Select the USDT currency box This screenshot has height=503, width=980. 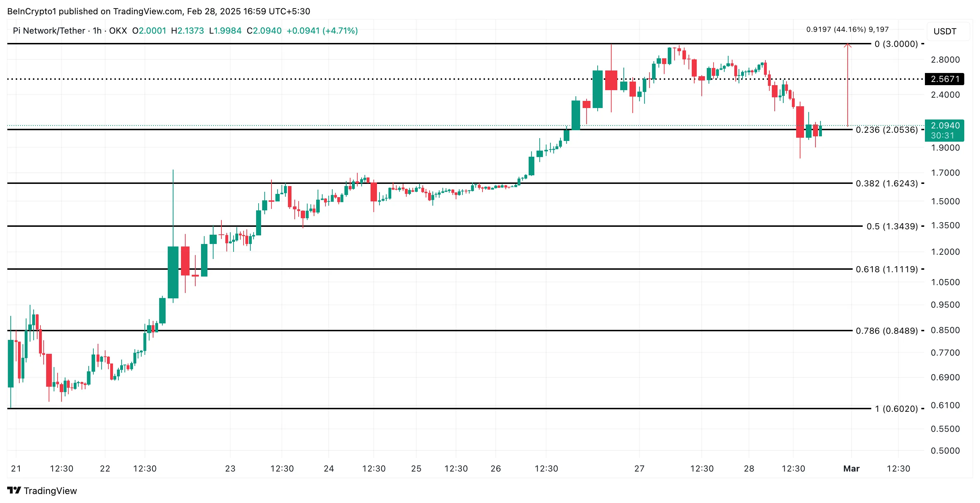945,31
